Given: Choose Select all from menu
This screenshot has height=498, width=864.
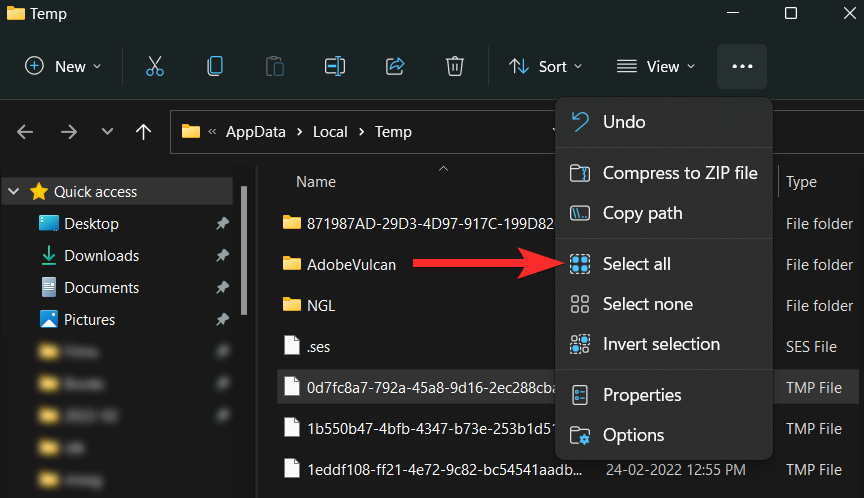Looking at the screenshot, I should 636,264.
